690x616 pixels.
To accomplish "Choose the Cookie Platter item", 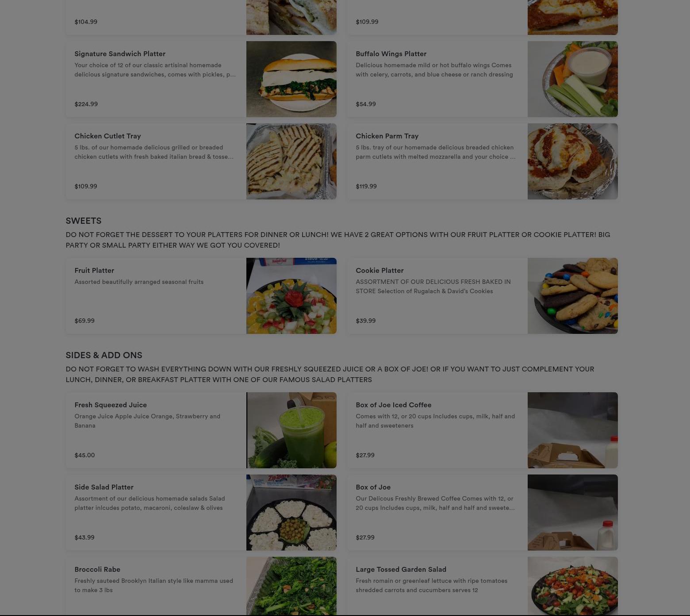I will point(482,296).
